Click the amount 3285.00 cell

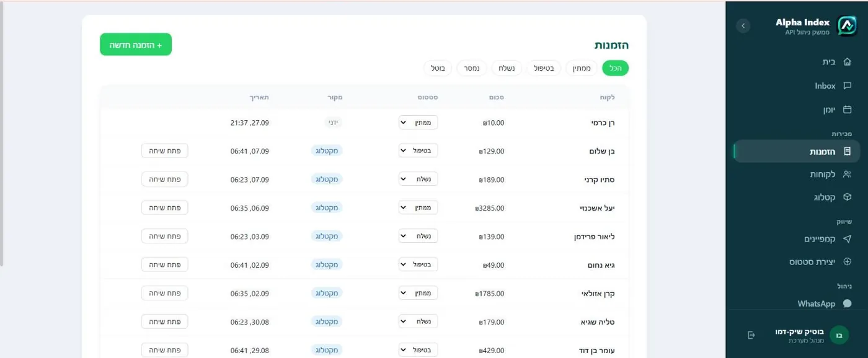click(490, 208)
